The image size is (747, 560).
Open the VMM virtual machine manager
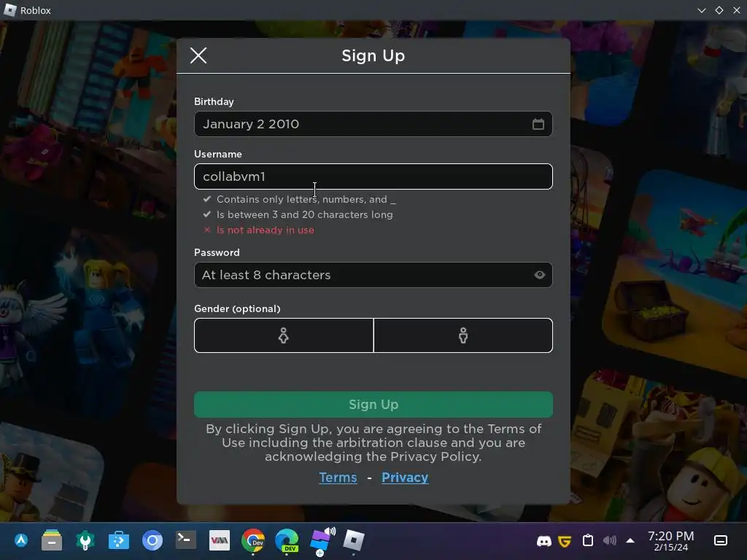click(220, 540)
